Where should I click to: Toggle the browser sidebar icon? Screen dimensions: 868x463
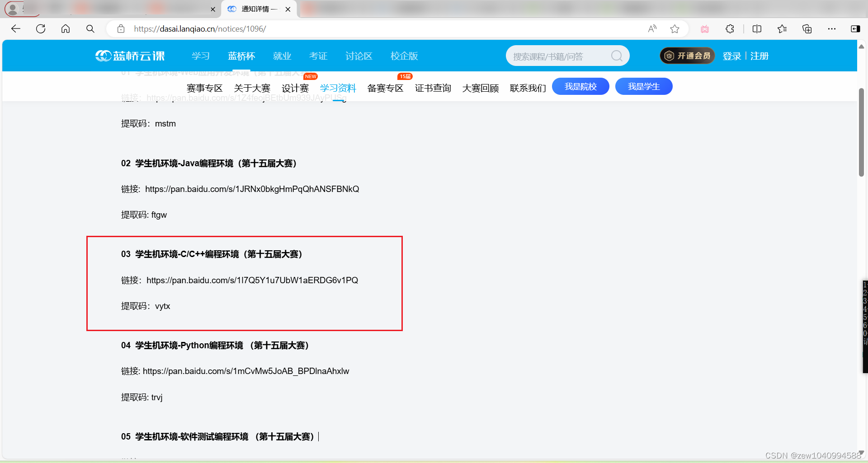tap(855, 29)
